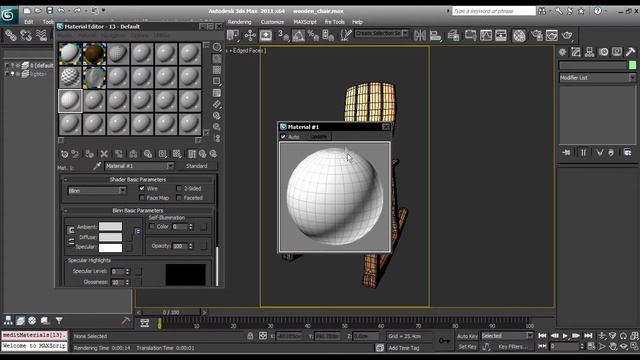
Task: Click the Opacity value field
Action: (x=179, y=246)
